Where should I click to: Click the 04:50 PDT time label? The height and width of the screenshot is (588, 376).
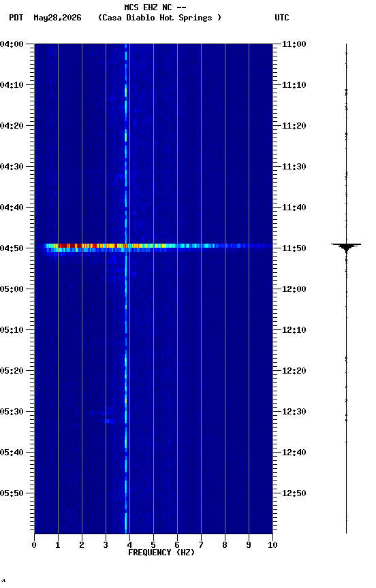pos(12,248)
